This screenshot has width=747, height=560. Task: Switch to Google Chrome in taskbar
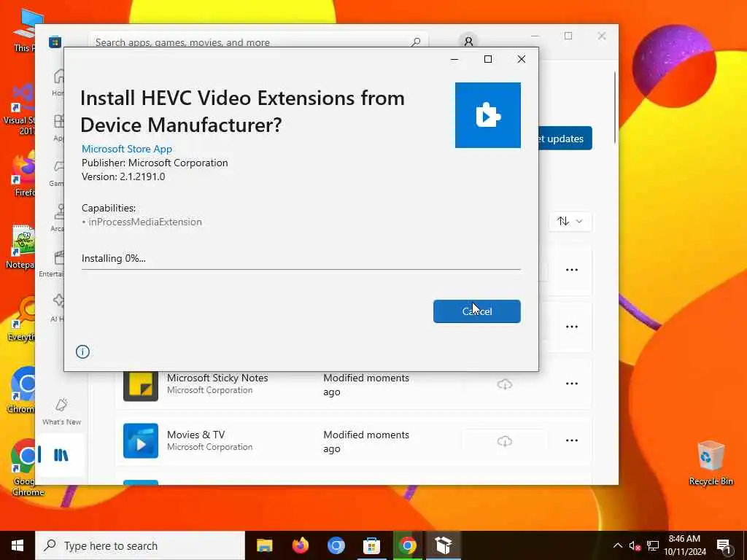tap(407, 545)
